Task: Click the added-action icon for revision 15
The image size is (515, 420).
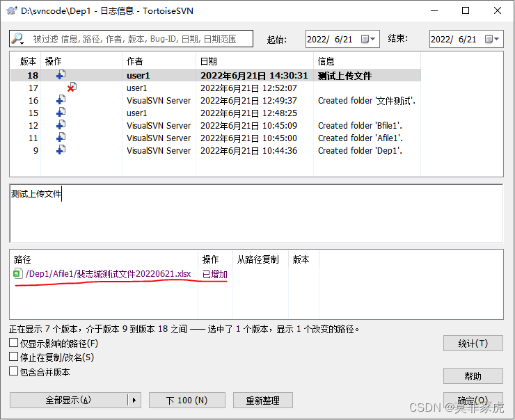Action: click(61, 112)
